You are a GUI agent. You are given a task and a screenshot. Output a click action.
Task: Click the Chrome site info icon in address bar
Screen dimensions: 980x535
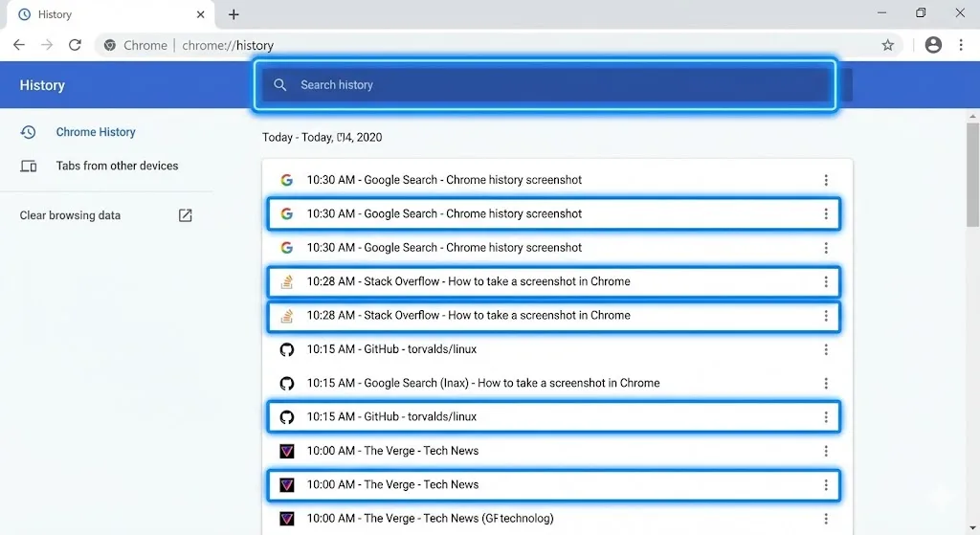(110, 45)
